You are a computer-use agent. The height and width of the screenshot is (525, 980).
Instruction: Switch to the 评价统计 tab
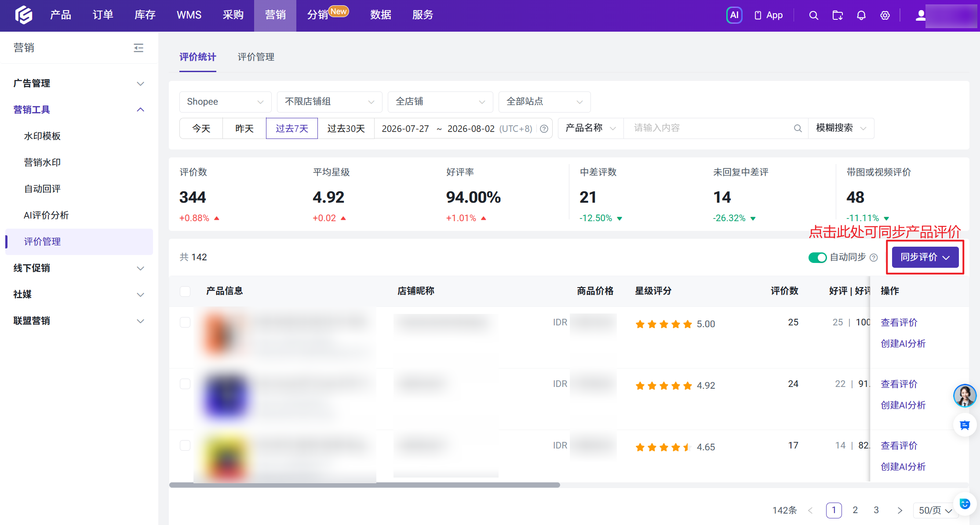tap(198, 57)
